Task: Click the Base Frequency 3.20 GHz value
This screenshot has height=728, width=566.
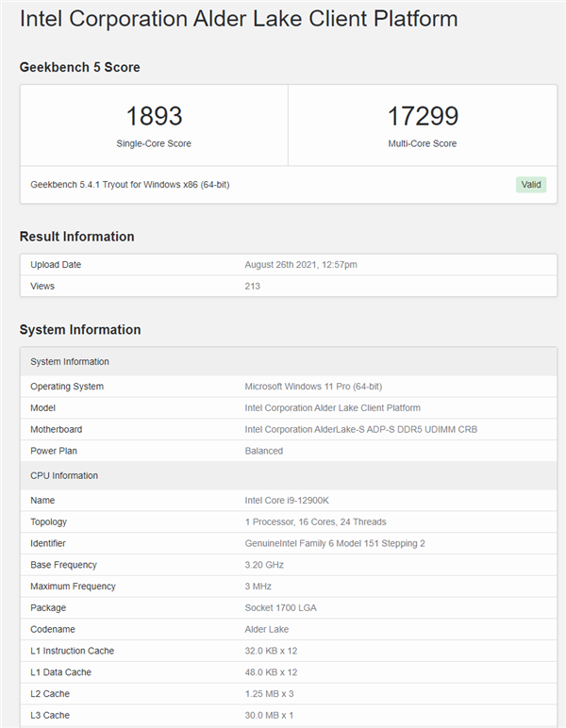Action: tap(264, 565)
